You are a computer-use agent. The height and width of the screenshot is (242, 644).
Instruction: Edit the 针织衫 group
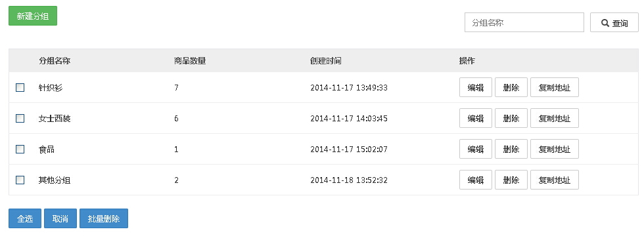click(x=476, y=87)
